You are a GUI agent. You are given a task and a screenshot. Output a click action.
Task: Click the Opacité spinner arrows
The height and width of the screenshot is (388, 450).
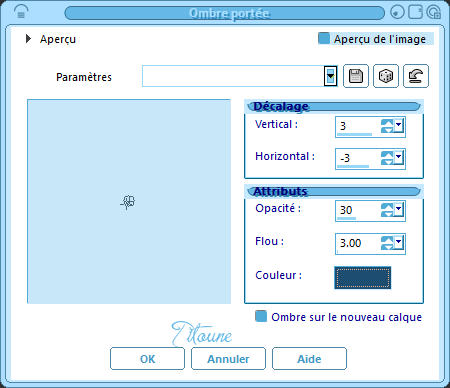pyautogui.click(x=387, y=210)
